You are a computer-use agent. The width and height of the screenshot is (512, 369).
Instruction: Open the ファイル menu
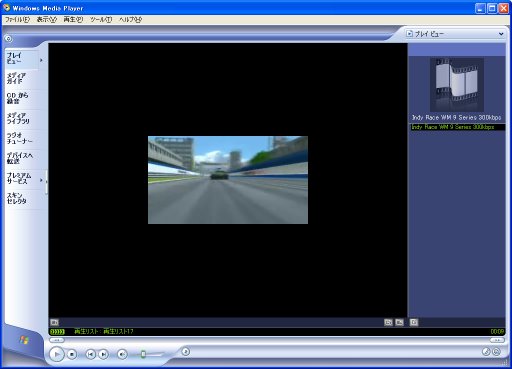(x=17, y=20)
